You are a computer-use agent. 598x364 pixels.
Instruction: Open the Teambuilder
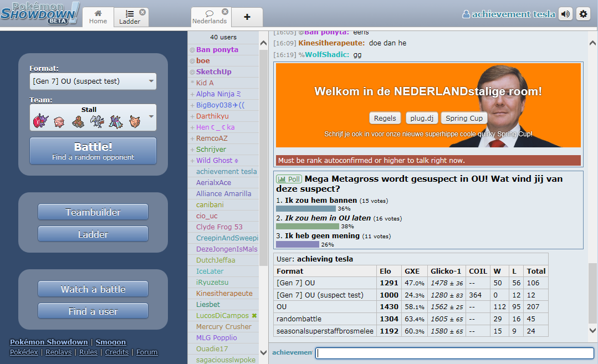point(93,212)
